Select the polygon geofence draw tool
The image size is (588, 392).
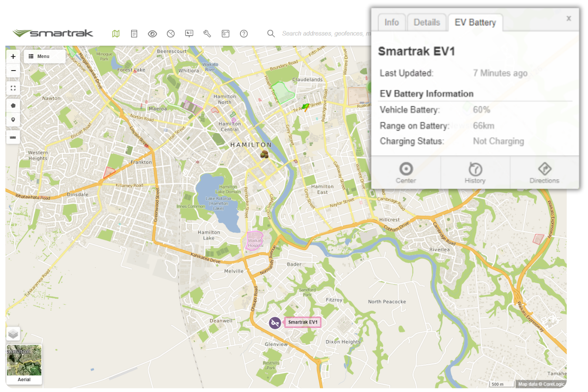tap(13, 105)
